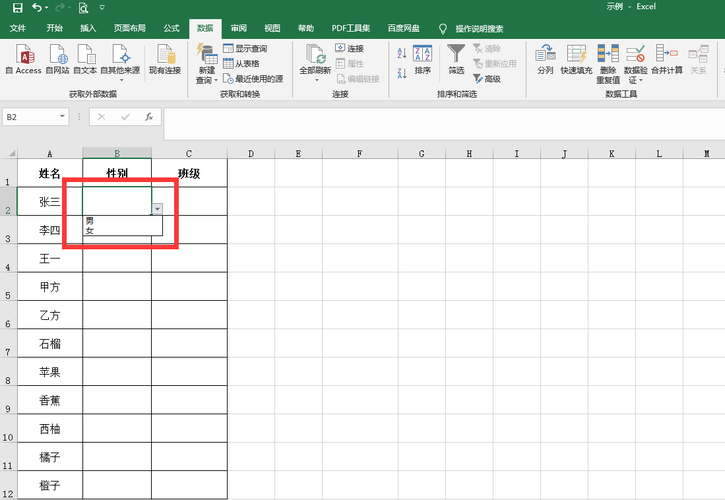The height and width of the screenshot is (500, 725).
Task: Select column B header
Action: coord(117,153)
